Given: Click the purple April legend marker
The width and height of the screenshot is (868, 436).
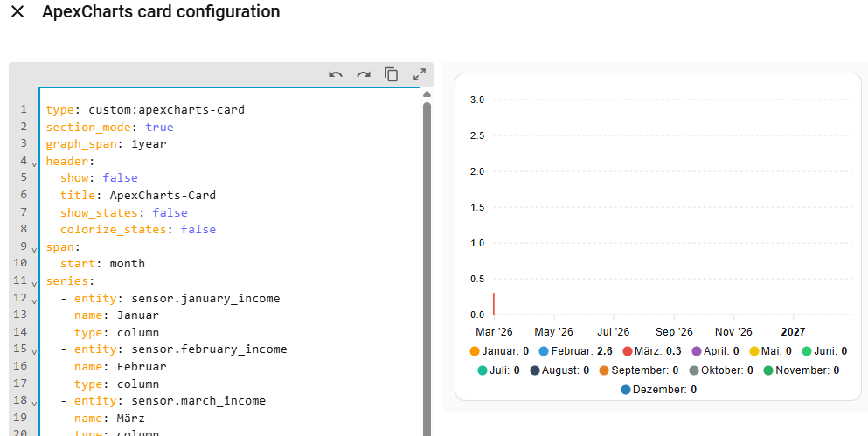Looking at the screenshot, I should 697,351.
